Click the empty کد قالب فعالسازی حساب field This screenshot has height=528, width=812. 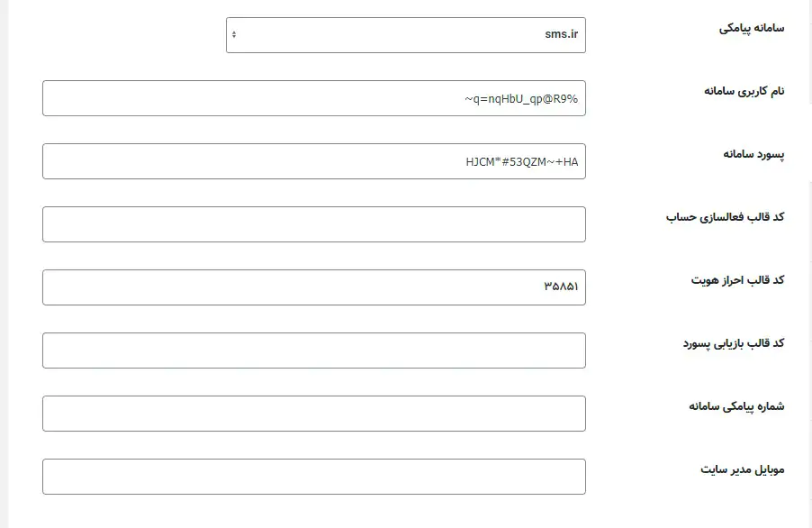313,224
